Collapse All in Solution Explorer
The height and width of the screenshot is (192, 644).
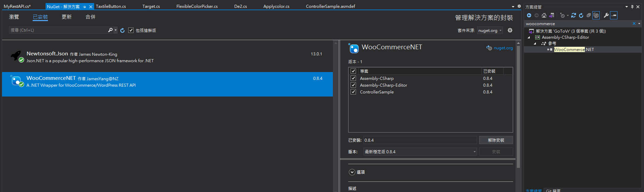point(589,15)
